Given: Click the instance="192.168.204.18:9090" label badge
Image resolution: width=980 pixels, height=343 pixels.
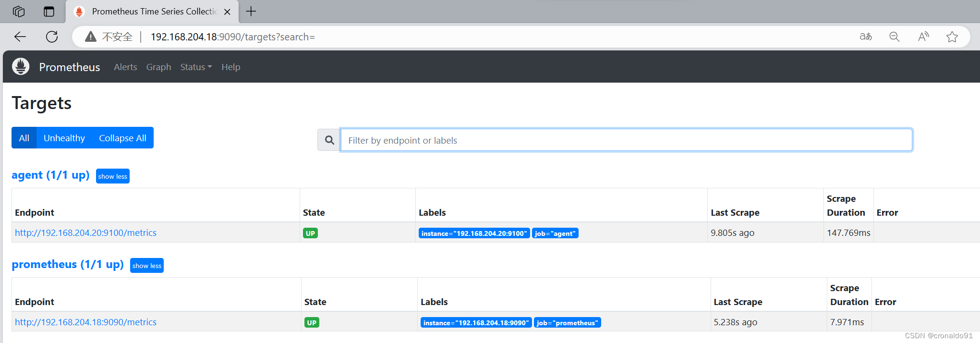Looking at the screenshot, I should click(x=476, y=322).
